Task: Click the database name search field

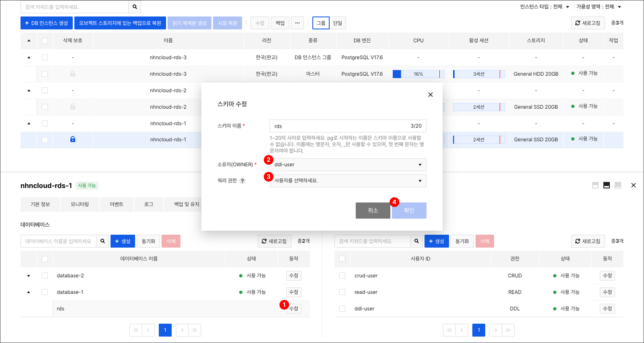Action: pos(58,241)
